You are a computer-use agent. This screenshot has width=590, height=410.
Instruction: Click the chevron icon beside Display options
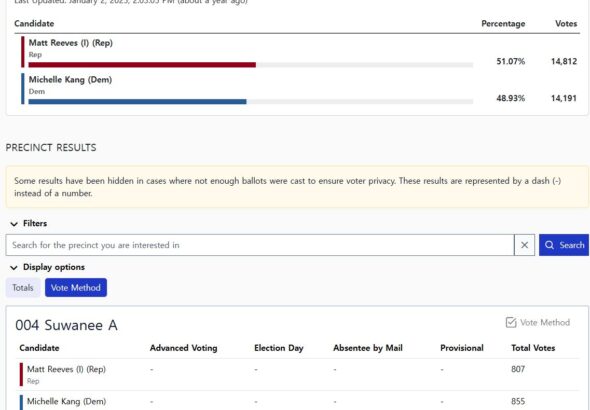tap(14, 267)
